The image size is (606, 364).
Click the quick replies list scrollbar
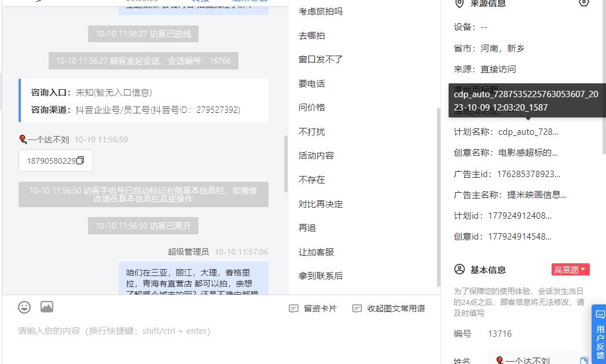tap(438, 197)
